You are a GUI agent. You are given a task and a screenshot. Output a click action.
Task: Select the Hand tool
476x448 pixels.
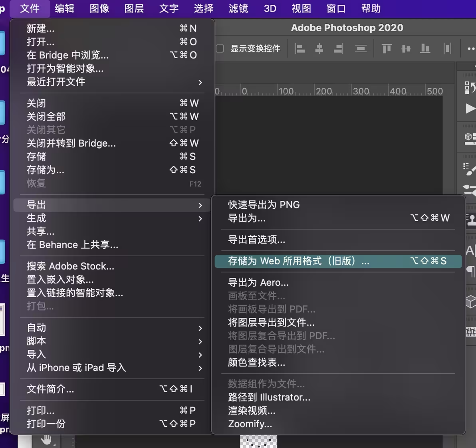tap(47, 440)
